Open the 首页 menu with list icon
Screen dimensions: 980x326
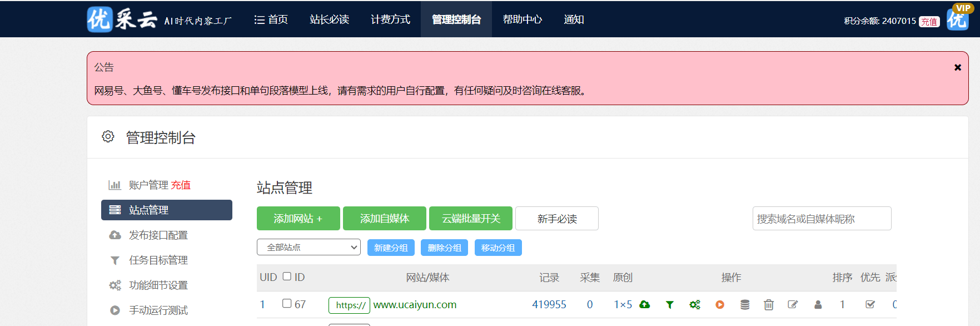271,19
